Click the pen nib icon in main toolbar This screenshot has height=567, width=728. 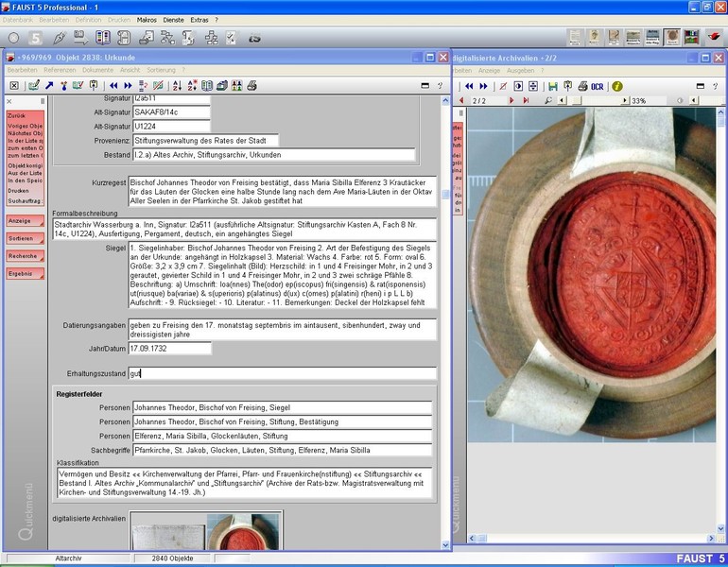point(59,38)
